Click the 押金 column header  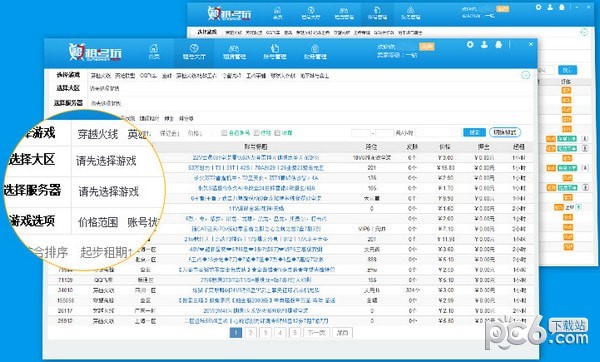pos(484,147)
